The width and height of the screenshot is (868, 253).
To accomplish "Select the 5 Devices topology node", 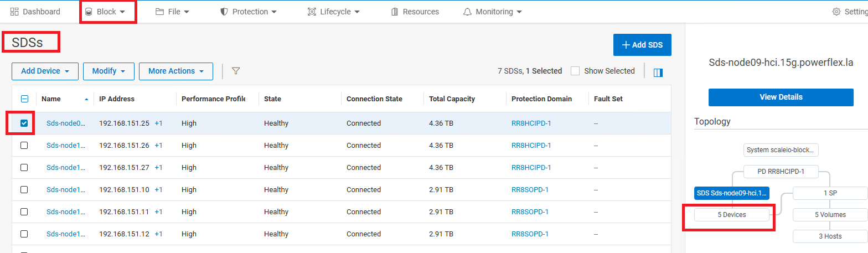I will [731, 214].
